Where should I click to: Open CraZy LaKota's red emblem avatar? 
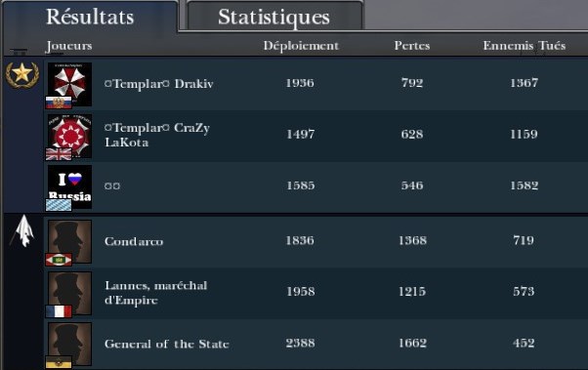click(x=69, y=136)
